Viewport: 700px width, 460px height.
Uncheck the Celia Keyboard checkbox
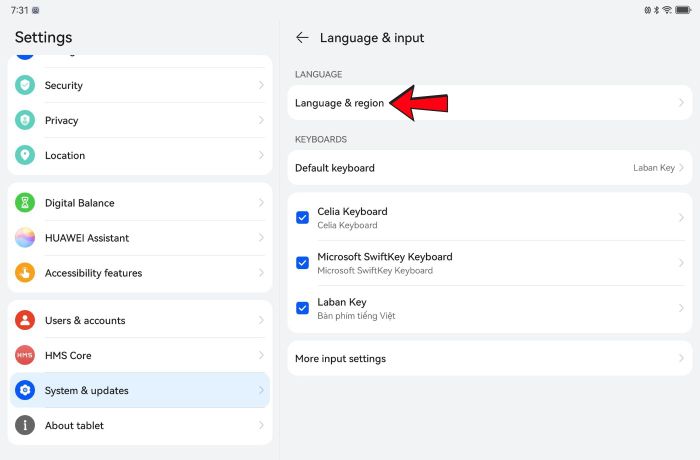coord(303,218)
